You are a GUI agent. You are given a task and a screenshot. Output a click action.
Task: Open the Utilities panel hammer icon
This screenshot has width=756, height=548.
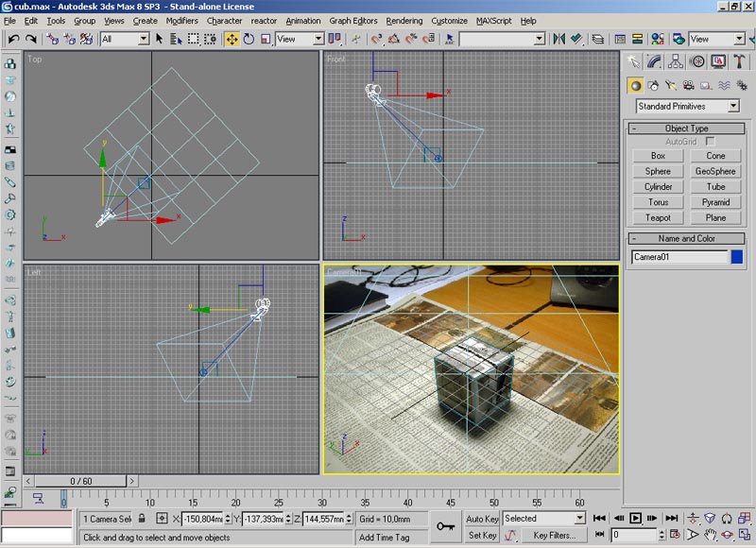coord(739,61)
